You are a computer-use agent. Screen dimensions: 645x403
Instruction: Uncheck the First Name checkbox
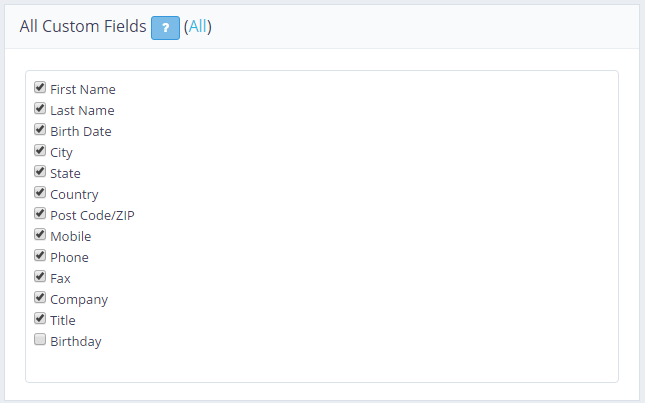pyautogui.click(x=40, y=88)
